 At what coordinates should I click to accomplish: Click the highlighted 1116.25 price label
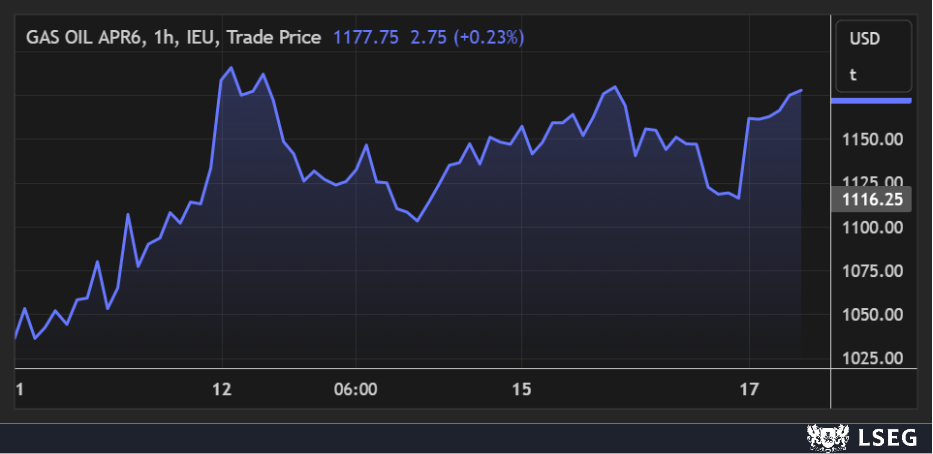pos(870,200)
